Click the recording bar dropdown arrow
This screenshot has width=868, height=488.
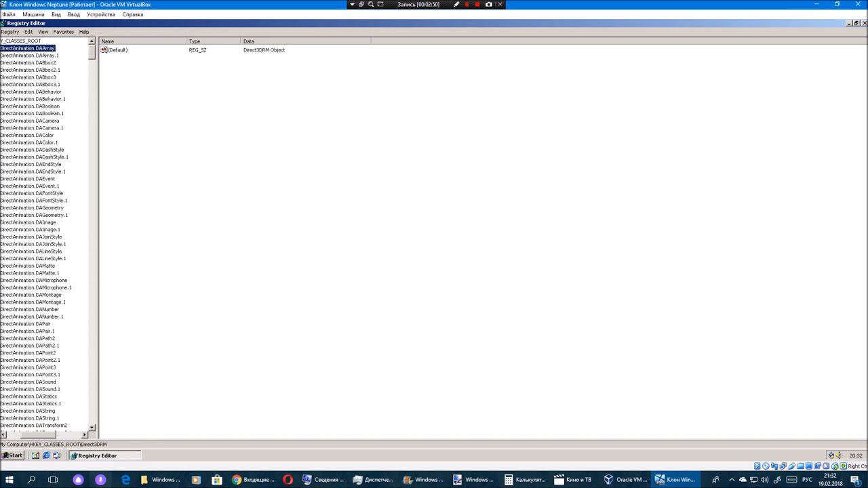[x=352, y=4]
